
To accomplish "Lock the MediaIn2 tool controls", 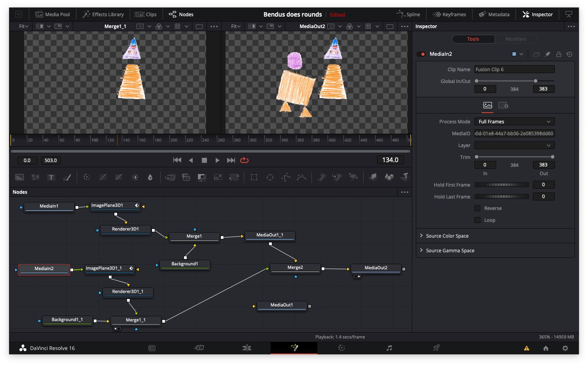I will pyautogui.click(x=558, y=54).
